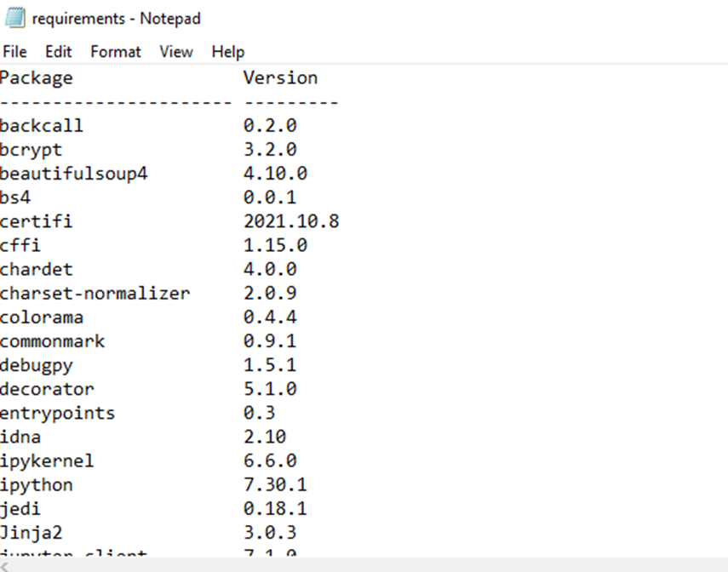The width and height of the screenshot is (728, 572).
Task: Open the File menu
Action: click(x=14, y=52)
